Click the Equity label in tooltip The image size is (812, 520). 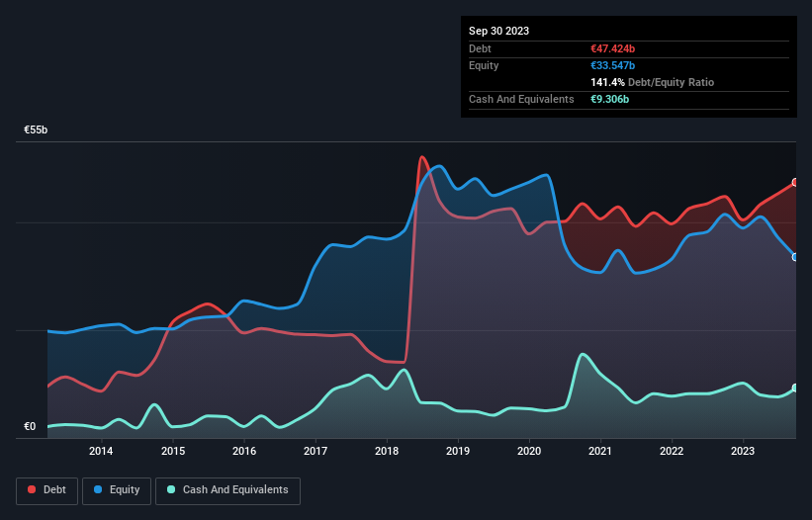484,65
